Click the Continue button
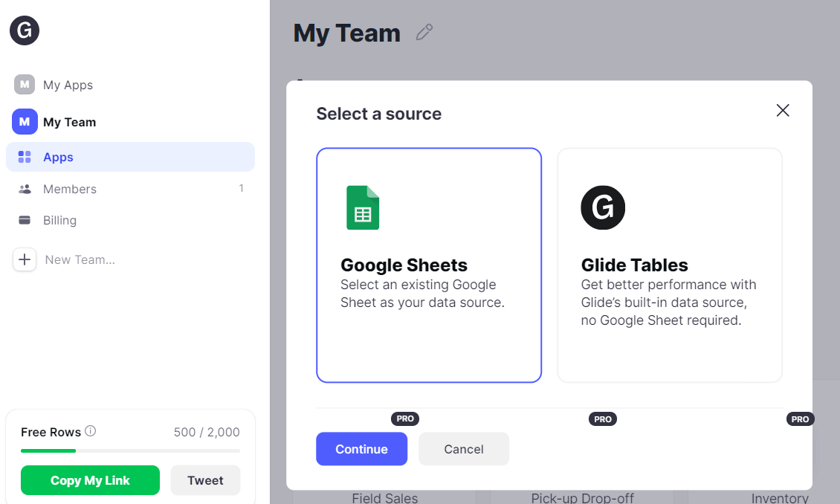840x504 pixels. [x=361, y=449]
